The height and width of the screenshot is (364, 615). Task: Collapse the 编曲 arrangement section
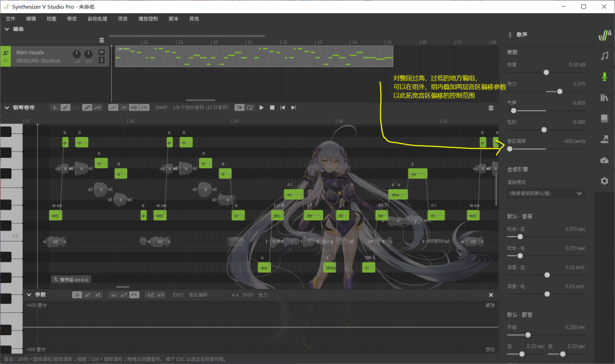[x=7, y=29]
